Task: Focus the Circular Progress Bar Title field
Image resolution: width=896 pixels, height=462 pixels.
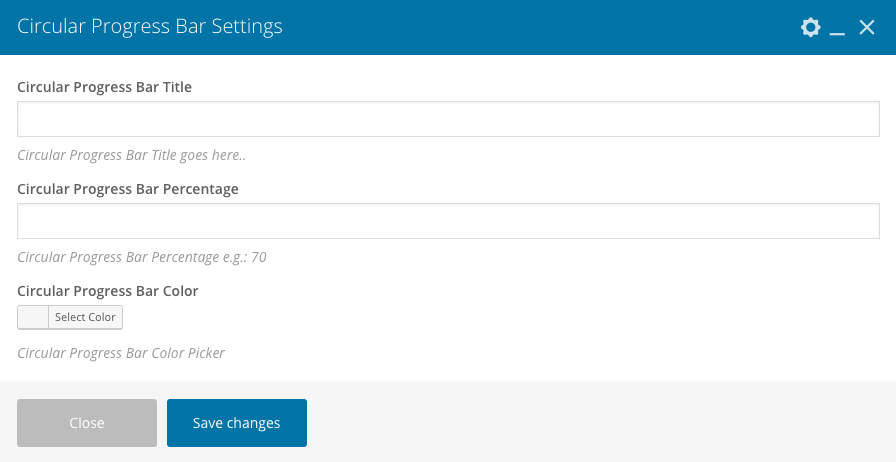Action: [448, 119]
